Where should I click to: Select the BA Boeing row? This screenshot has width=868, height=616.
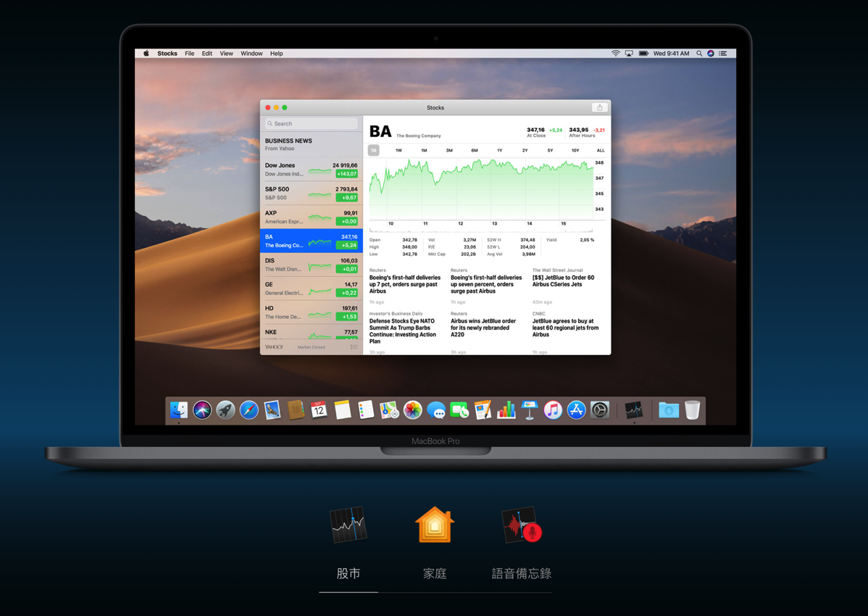click(x=311, y=241)
